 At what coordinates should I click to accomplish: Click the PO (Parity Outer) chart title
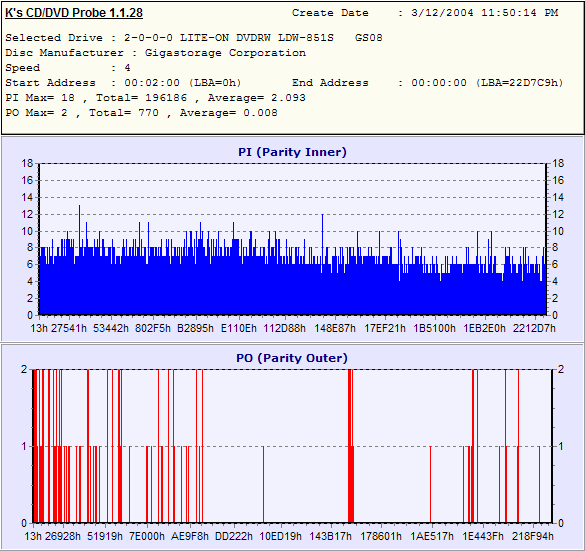(x=292, y=358)
